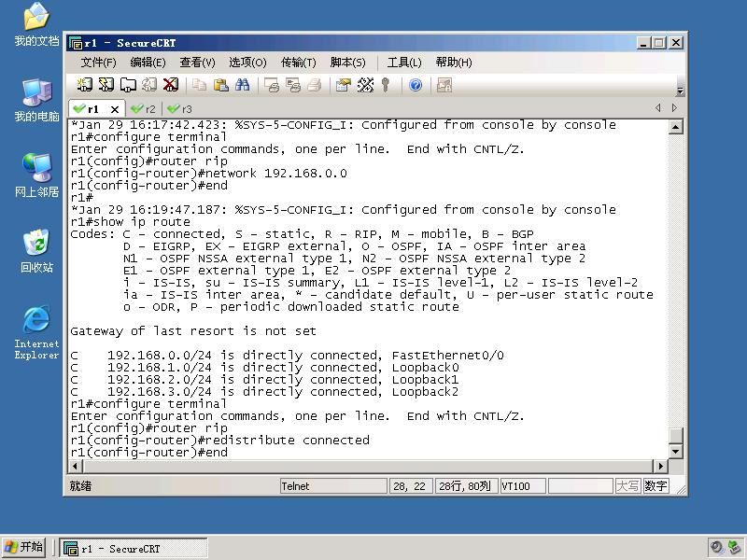Screen dimensions: 747x560
Task: Click the r1 - SecureCRT taskbar button
Action: tap(134, 548)
